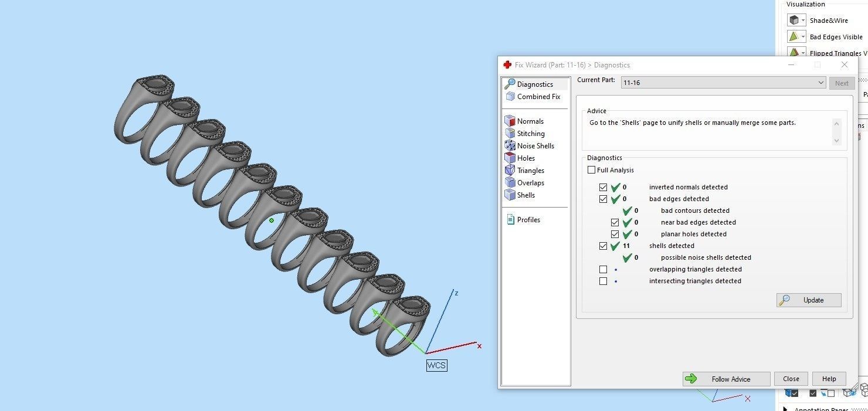Click the Follow Advice button
868x411 pixels.
[x=726, y=379]
